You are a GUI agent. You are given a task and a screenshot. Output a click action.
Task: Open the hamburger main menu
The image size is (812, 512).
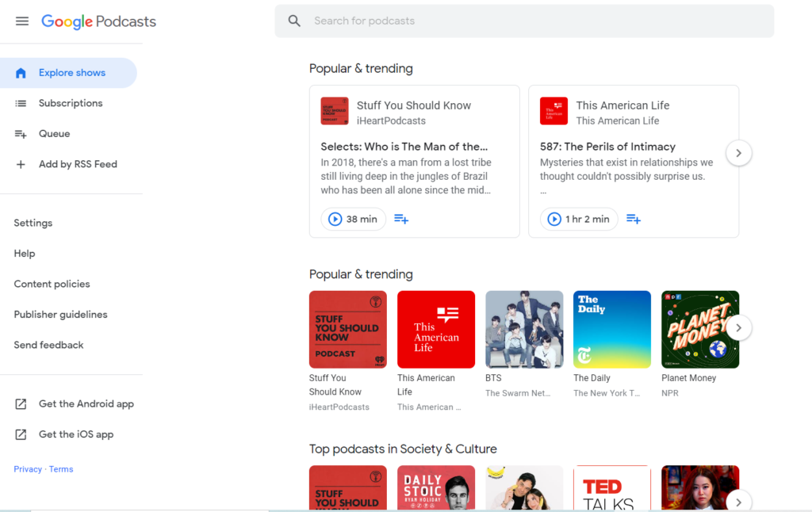[21, 21]
